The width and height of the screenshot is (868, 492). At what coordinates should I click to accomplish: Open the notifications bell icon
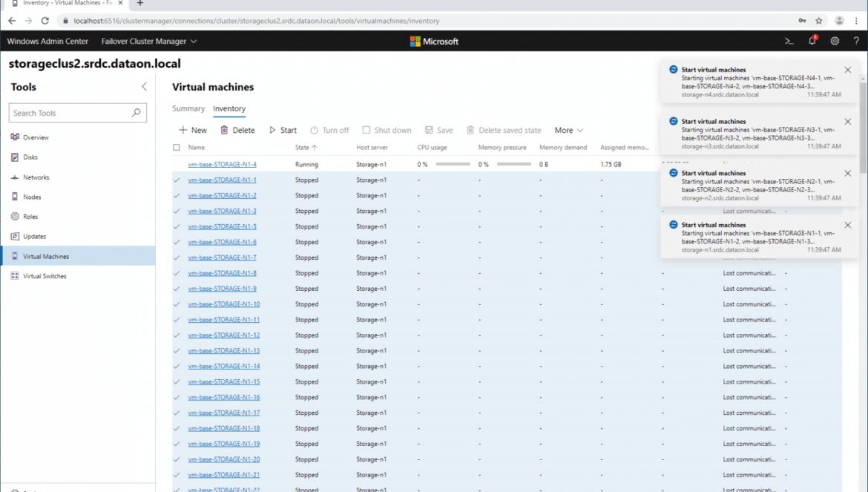812,41
